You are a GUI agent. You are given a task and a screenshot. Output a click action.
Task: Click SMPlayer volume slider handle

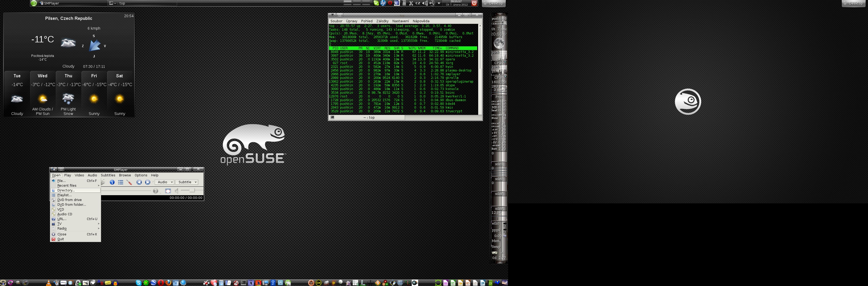click(x=192, y=191)
